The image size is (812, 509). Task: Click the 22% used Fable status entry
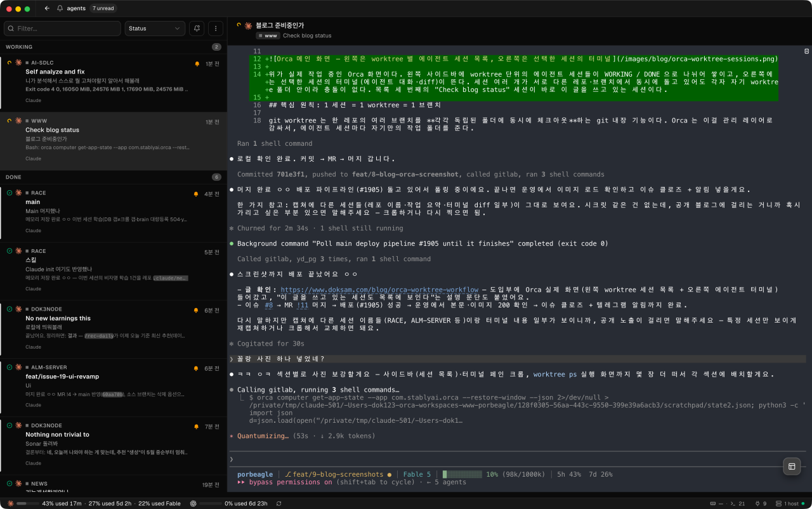pyautogui.click(x=159, y=503)
